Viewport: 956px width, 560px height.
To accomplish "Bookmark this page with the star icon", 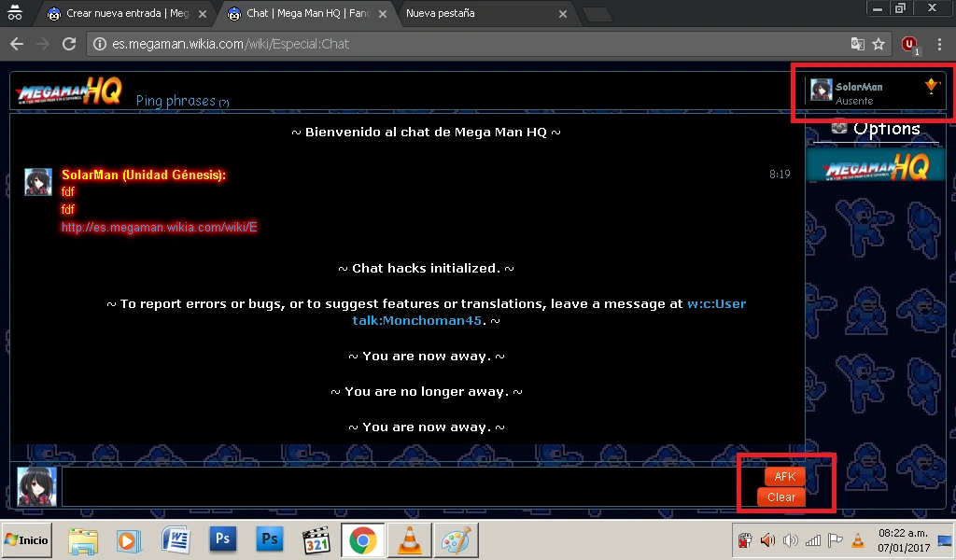I will click(x=879, y=44).
